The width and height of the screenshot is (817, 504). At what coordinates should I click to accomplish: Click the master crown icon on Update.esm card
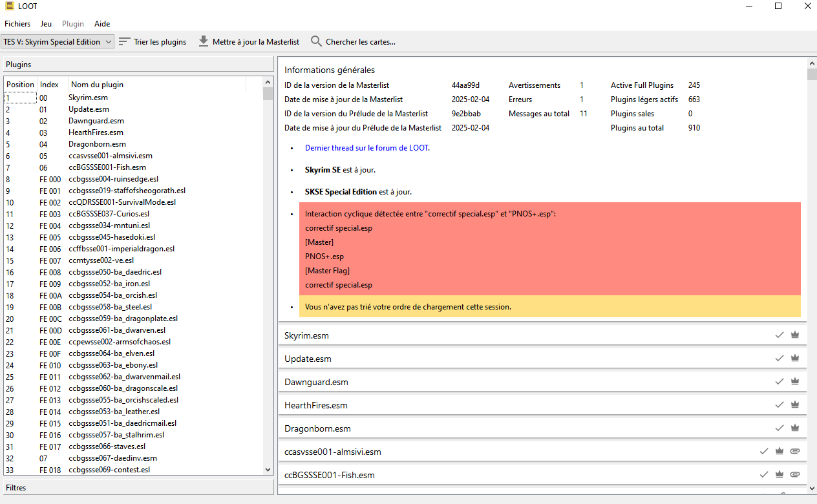tap(795, 358)
